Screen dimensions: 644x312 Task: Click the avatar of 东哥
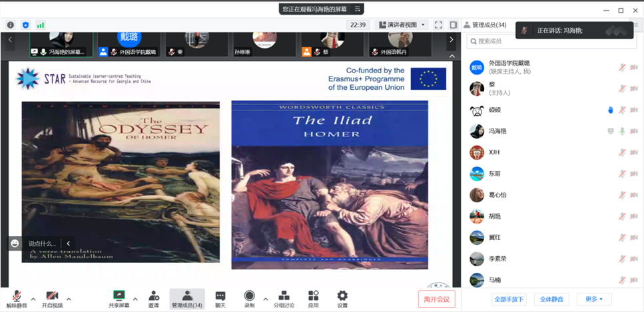477,174
